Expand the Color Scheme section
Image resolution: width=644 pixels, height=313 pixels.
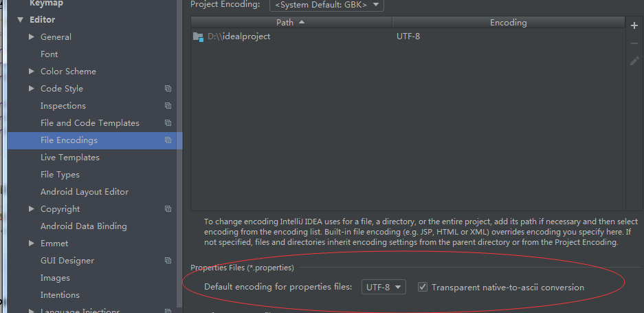[x=32, y=72]
